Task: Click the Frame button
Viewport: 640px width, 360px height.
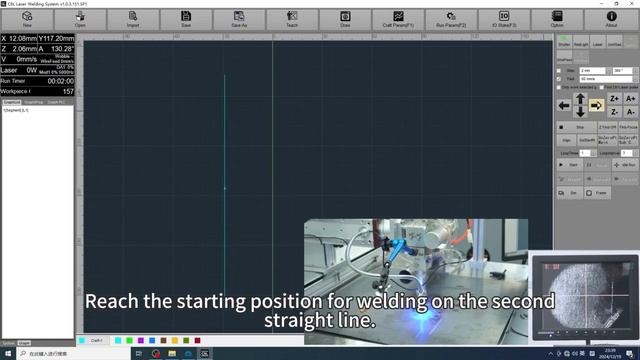Action: point(598,193)
